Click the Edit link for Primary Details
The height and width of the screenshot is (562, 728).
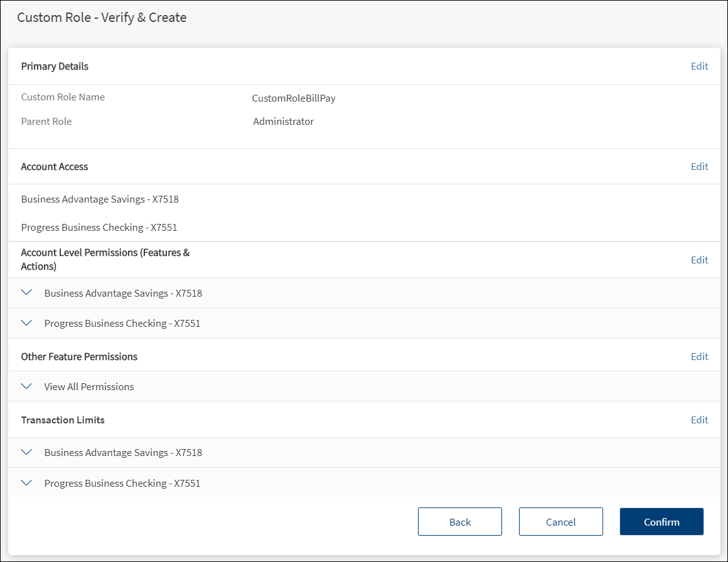point(699,66)
